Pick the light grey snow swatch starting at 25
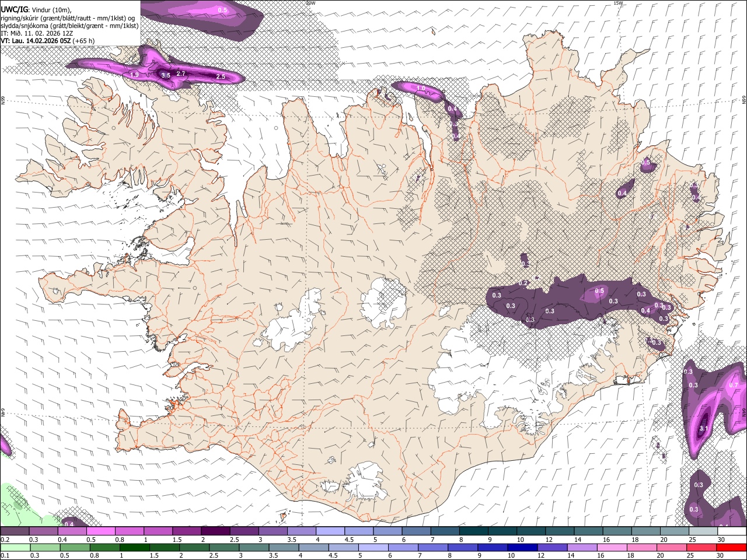The image size is (747, 560). click(x=704, y=531)
